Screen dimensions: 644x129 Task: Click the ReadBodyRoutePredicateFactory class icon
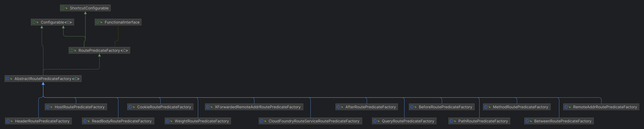point(85,121)
